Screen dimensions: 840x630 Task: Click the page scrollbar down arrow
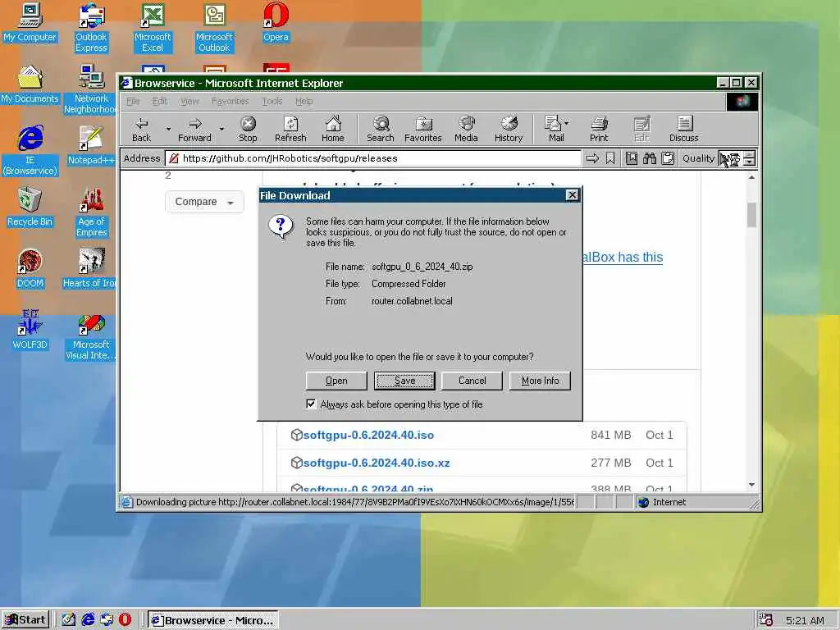coord(751,485)
